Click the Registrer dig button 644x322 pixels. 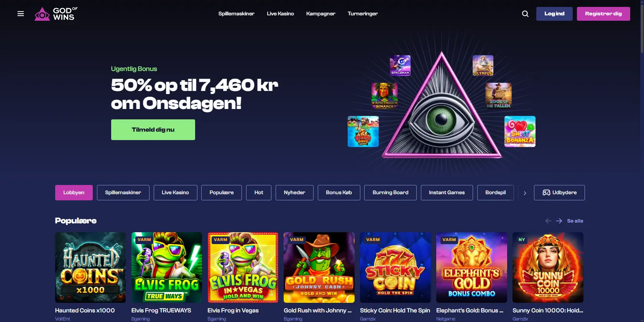pyautogui.click(x=603, y=14)
